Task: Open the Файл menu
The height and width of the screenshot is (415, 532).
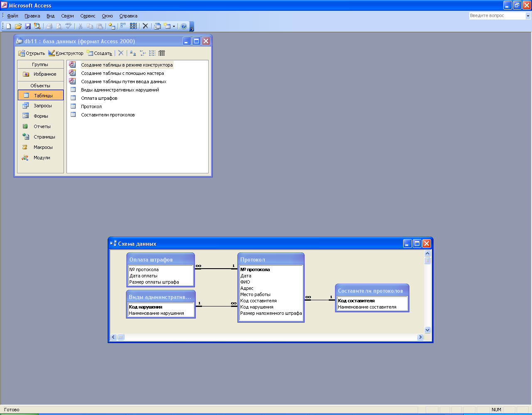Action: (x=12, y=16)
